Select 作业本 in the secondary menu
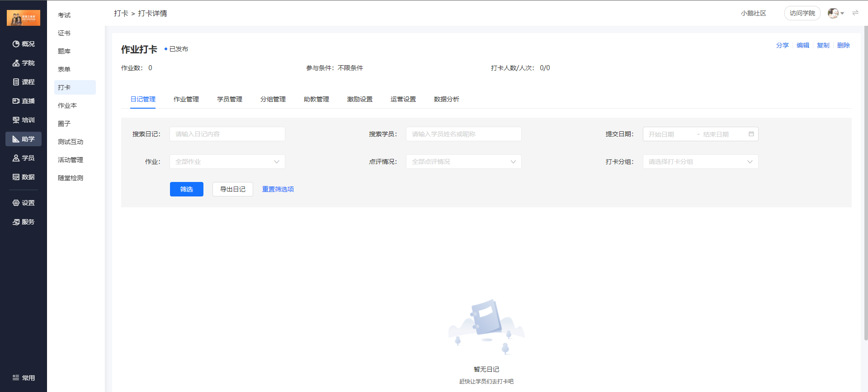 [67, 105]
